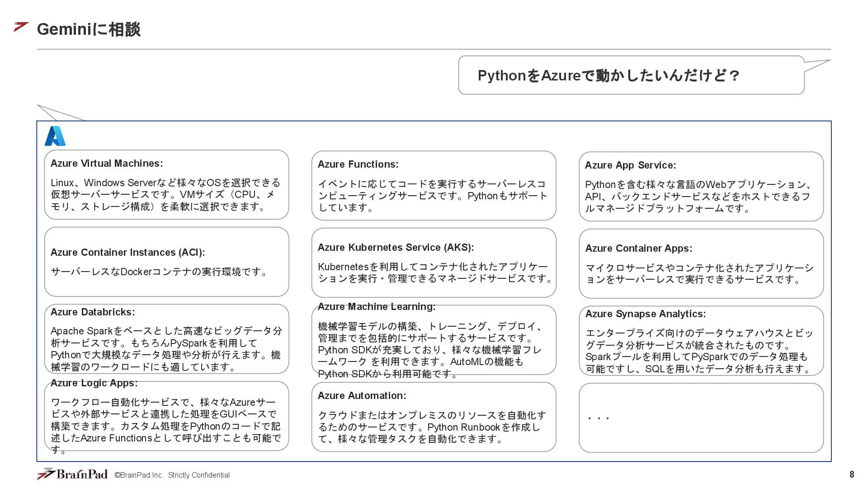Click the description starting 'ワークフロー自動化サービス'
Viewport: 868px width, 488px height.
(x=166, y=426)
